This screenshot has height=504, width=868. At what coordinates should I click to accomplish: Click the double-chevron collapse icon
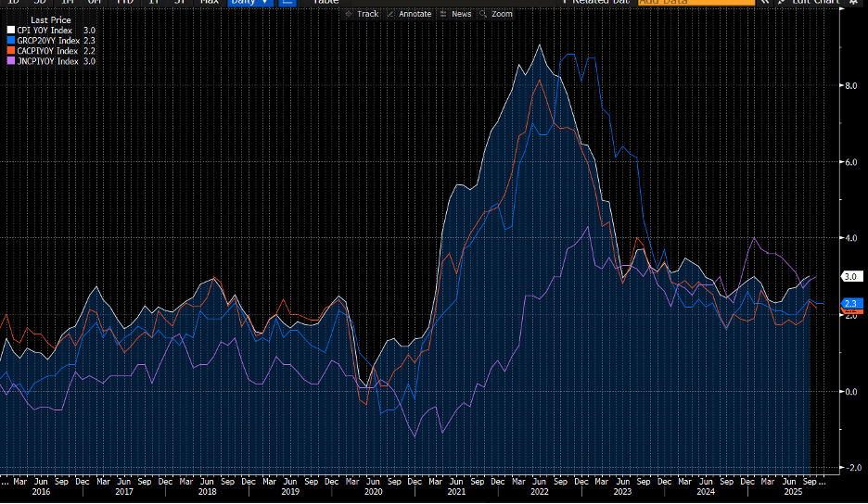tap(764, 3)
